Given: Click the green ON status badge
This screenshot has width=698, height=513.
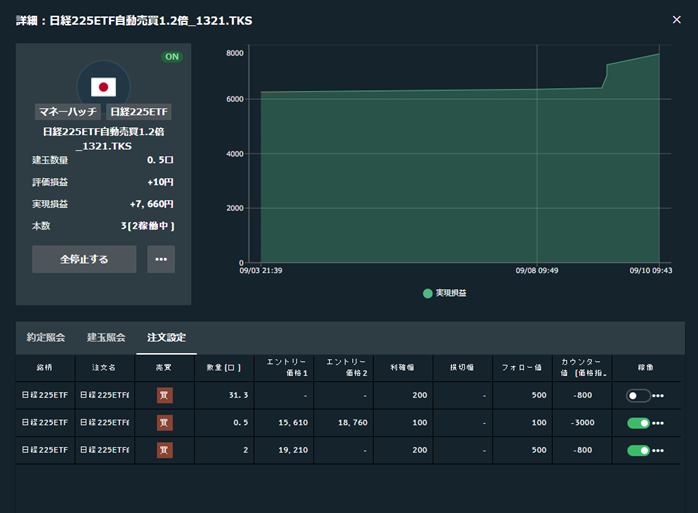Looking at the screenshot, I should [172, 57].
